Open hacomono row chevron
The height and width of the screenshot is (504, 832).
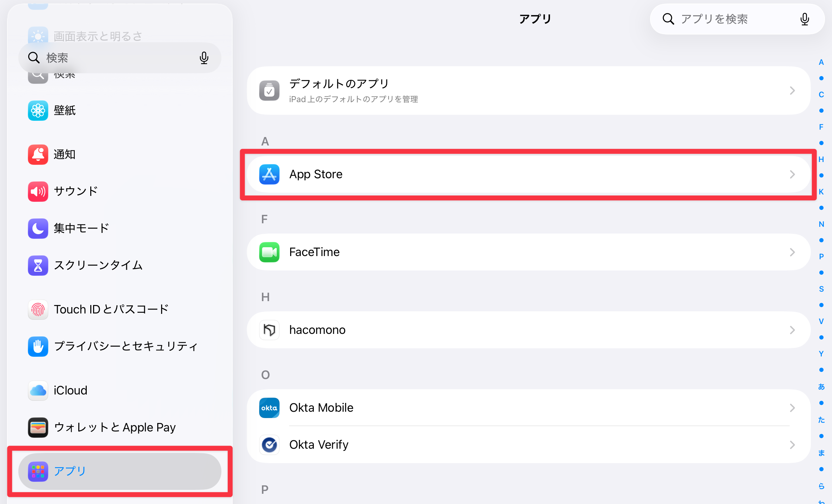pyautogui.click(x=793, y=330)
